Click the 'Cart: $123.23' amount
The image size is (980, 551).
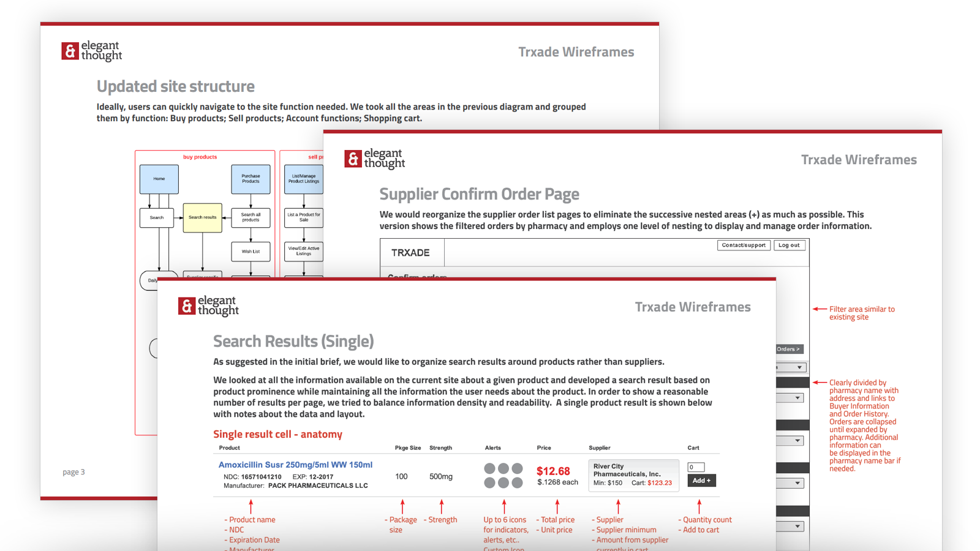point(652,483)
